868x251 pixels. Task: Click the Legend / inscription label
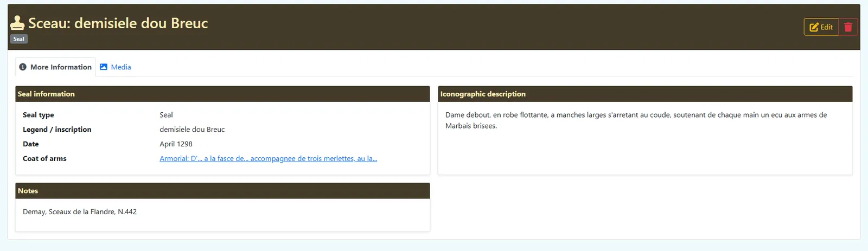click(57, 130)
